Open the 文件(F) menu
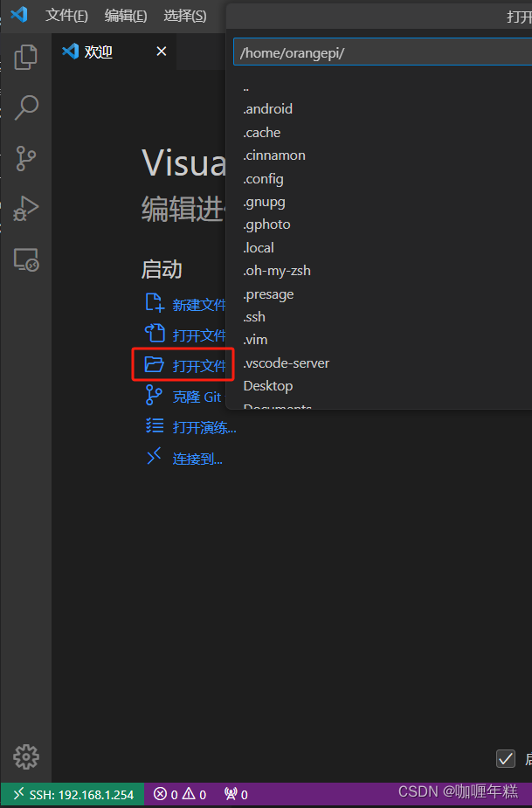The image size is (532, 808). click(67, 16)
